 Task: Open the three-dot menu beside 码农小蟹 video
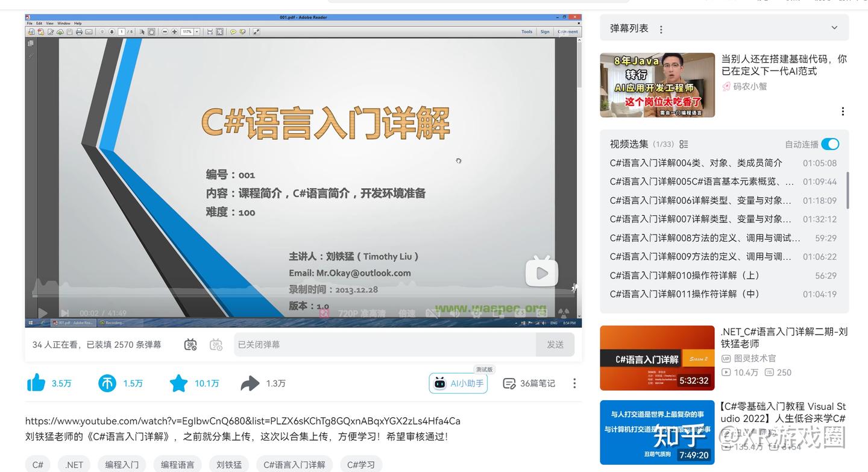[x=842, y=111]
